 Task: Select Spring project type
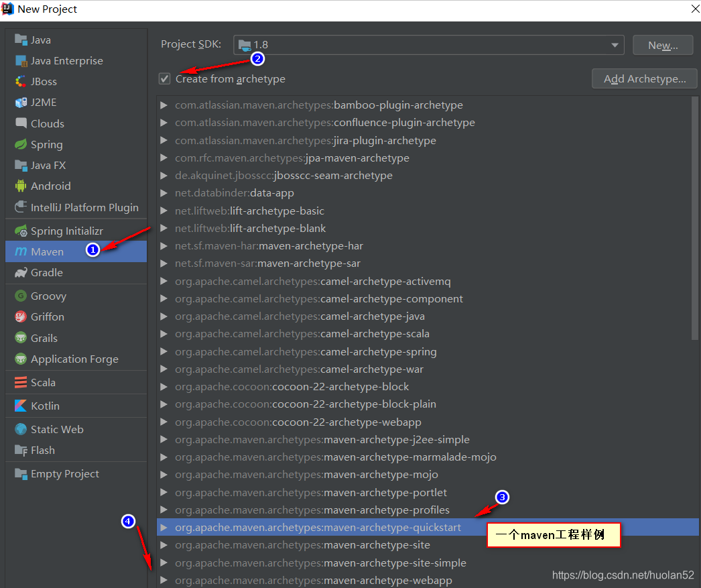76,144
